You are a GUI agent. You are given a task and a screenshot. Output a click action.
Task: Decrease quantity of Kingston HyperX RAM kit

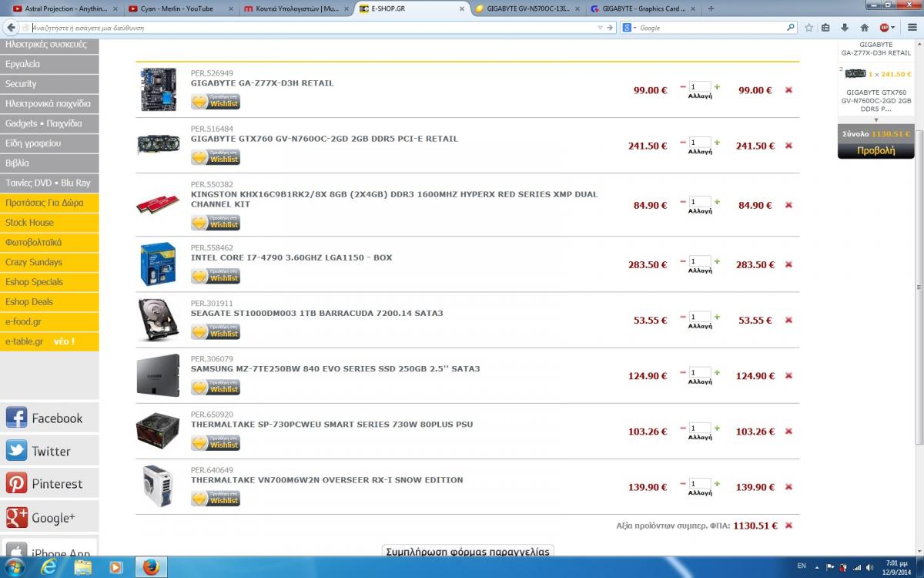click(683, 202)
